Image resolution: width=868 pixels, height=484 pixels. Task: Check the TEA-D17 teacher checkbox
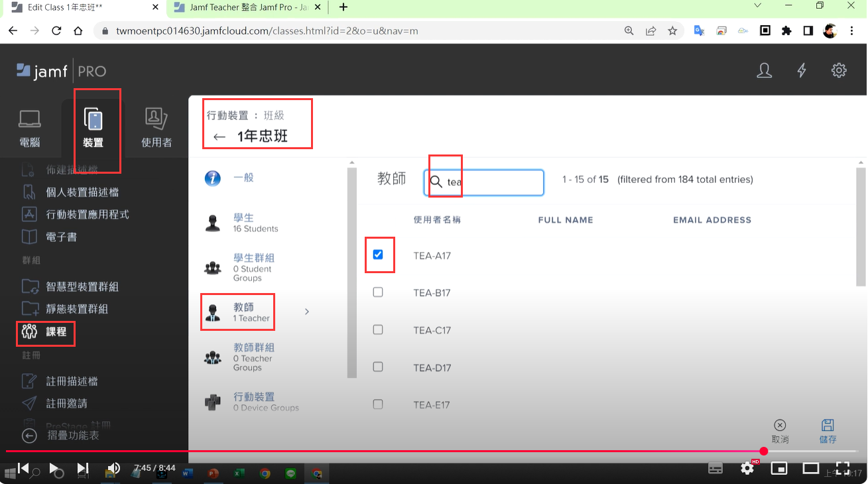[x=378, y=367]
